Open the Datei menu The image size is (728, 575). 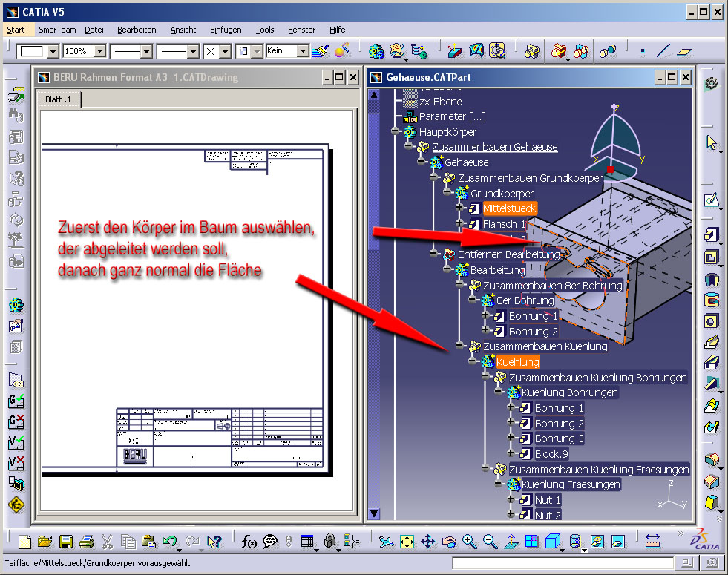(x=94, y=30)
